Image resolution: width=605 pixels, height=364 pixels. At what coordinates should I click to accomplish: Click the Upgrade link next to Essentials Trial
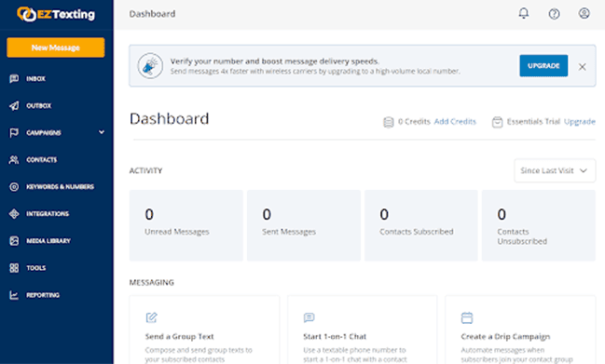(580, 122)
